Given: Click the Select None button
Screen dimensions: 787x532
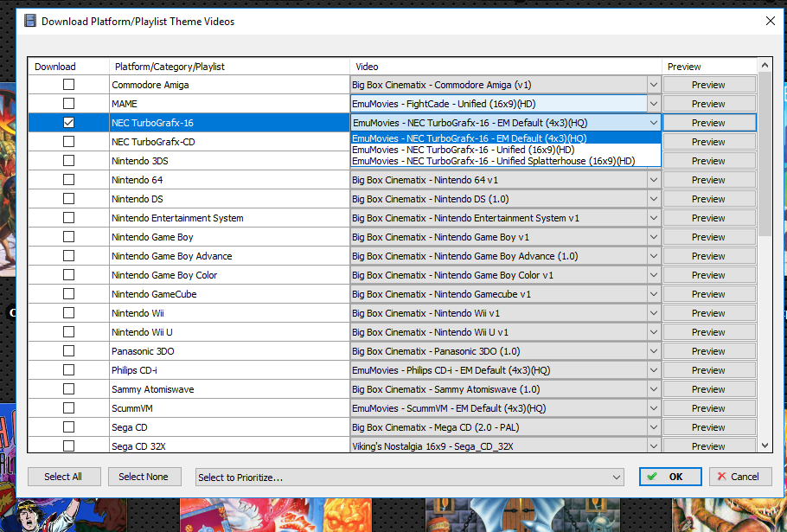Looking at the screenshot, I should click(144, 477).
